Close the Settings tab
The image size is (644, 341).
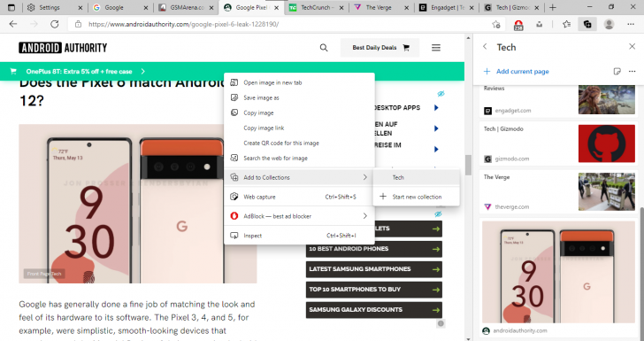[80, 7]
